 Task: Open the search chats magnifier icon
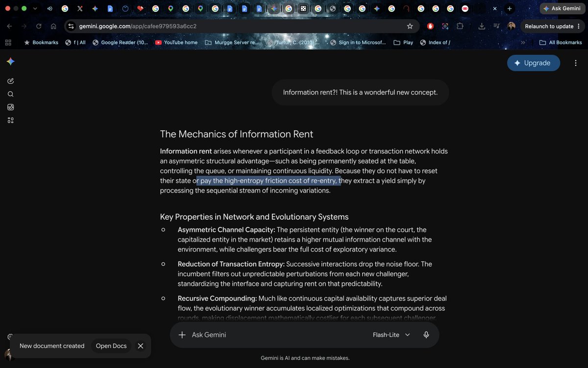click(11, 94)
